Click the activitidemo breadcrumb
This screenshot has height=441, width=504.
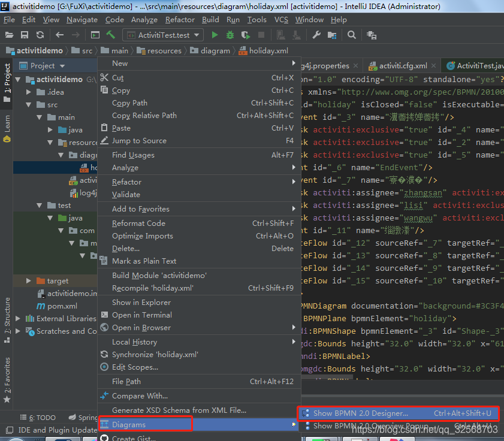(x=35, y=51)
